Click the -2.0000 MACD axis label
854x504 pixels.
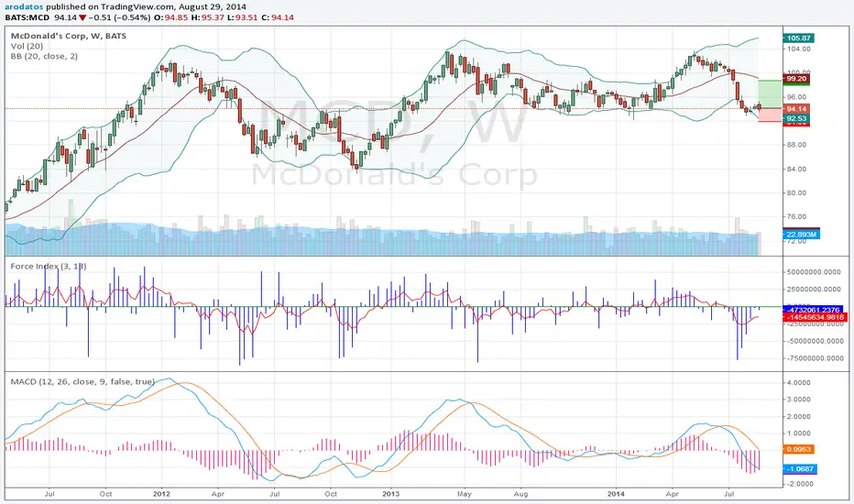(798, 484)
